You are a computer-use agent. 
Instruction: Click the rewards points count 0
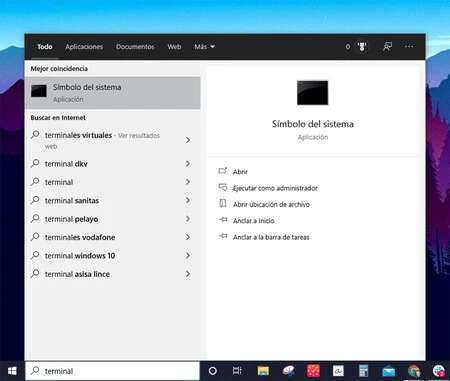pyautogui.click(x=348, y=47)
